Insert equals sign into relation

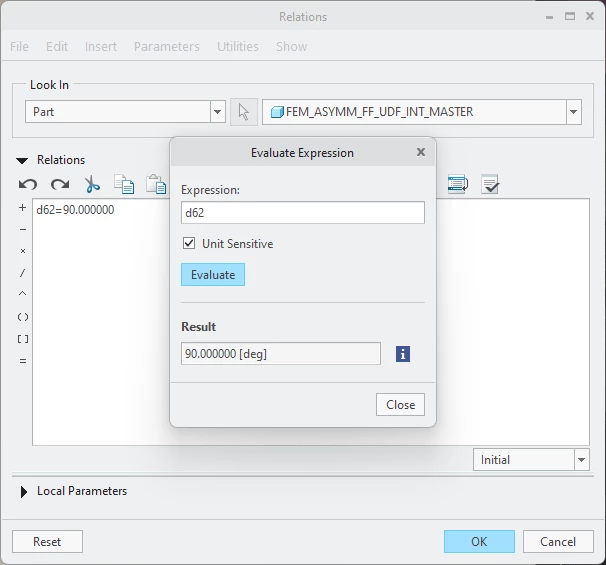coord(23,361)
